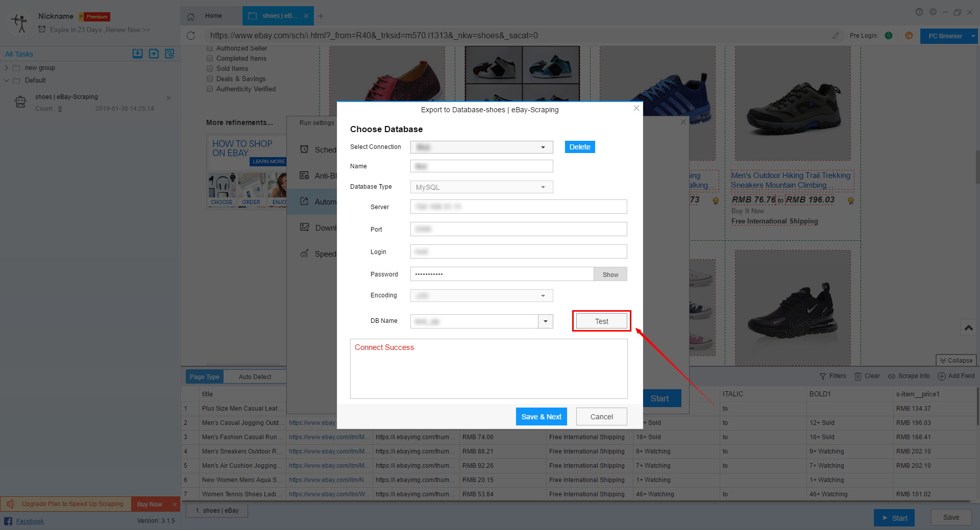Screen dimensions: 980x530
Task: Open Speed Boost option in Run settings
Action: coord(312,254)
